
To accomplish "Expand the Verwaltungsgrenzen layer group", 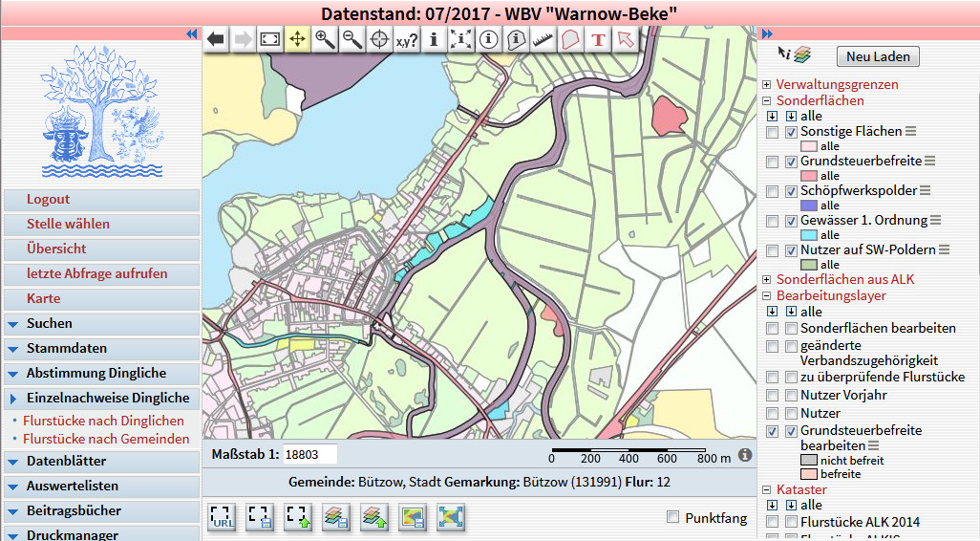I will click(766, 85).
